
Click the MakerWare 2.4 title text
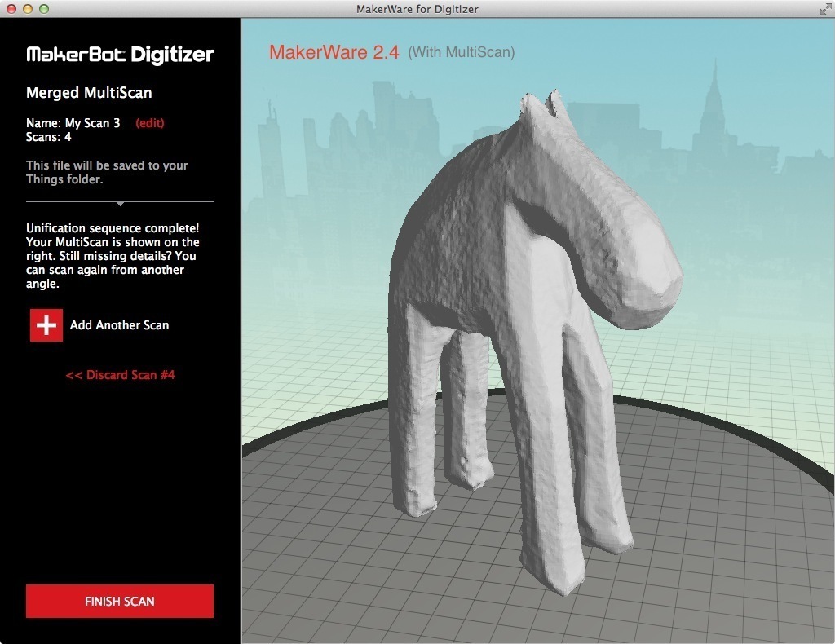tap(334, 53)
